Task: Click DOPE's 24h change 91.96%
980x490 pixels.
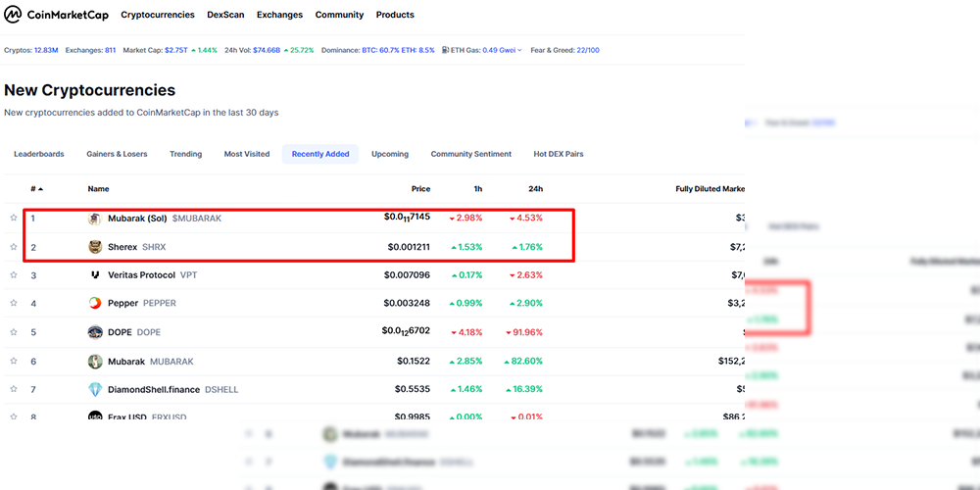Action: click(526, 332)
